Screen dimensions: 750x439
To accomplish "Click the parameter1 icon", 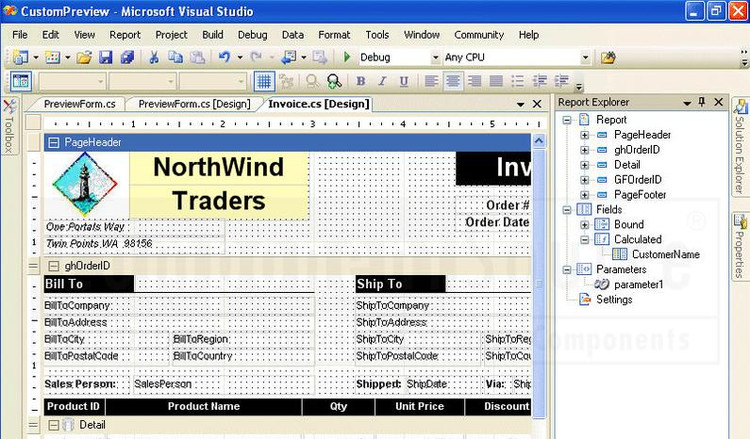I will (601, 284).
